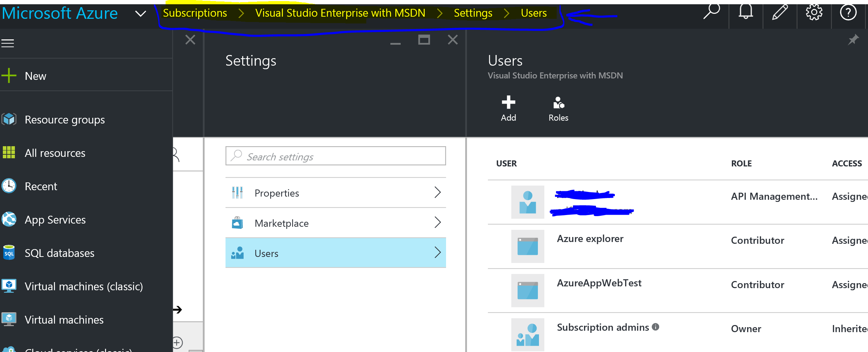Click the Owner role cell

746,329
